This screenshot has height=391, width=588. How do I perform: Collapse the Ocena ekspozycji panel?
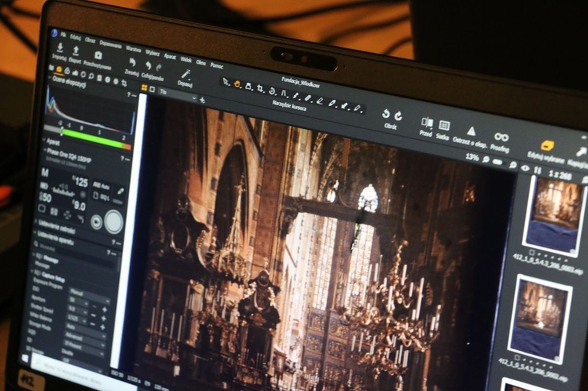point(50,78)
